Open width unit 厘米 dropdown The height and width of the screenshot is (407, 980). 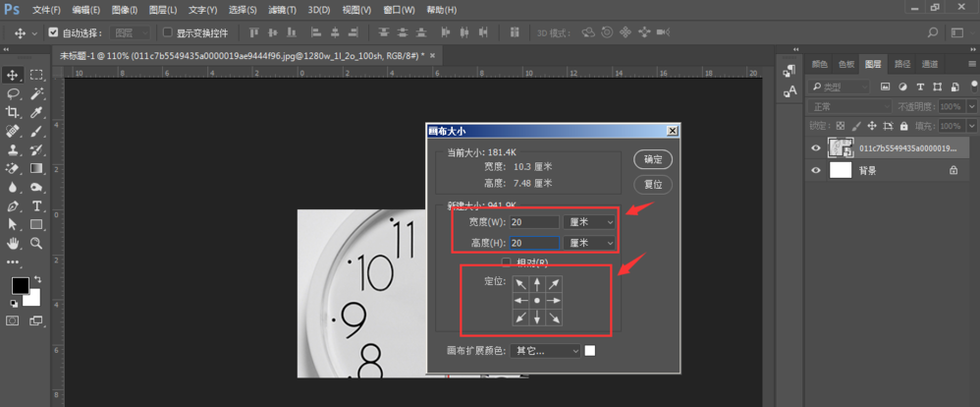click(589, 221)
